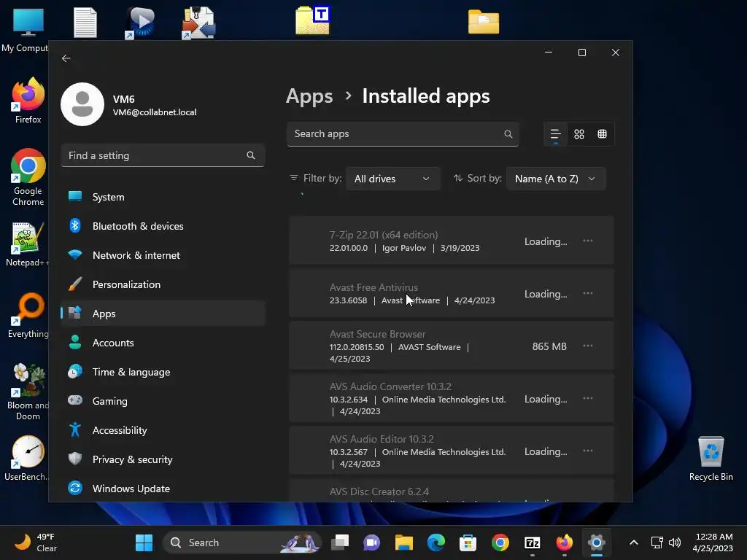Click the volume speaker icon
The image size is (747, 560).
click(x=675, y=542)
